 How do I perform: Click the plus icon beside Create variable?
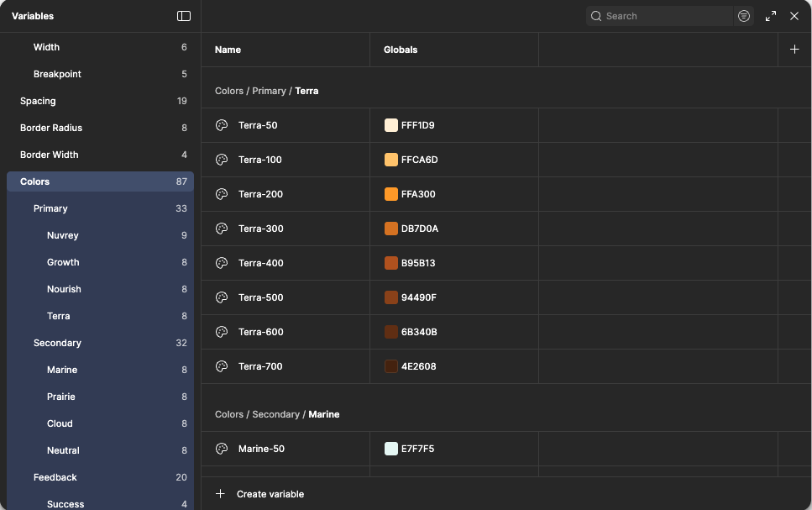click(x=220, y=494)
